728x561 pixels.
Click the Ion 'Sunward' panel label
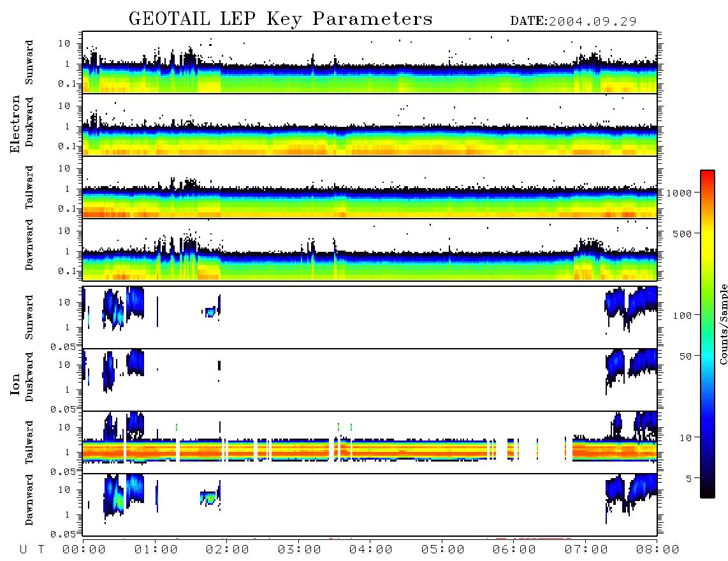click(x=29, y=317)
